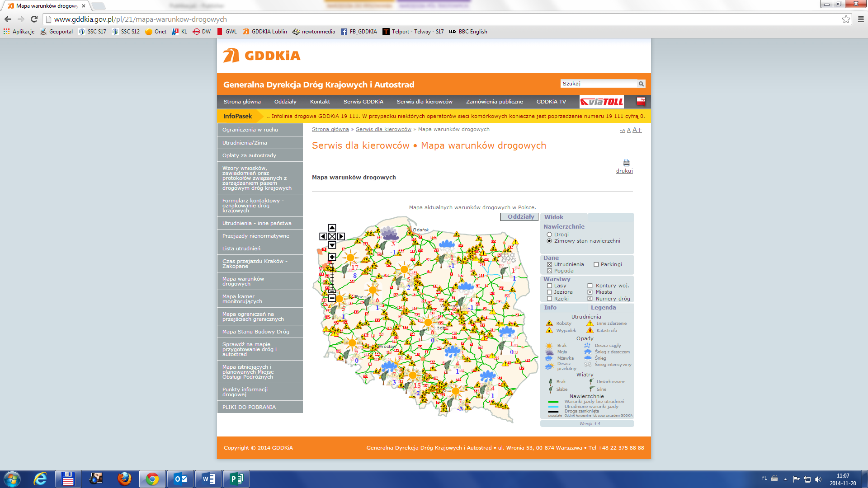The width and height of the screenshot is (868, 488).
Task: Reset the map view with center X button
Action: pos(332,236)
